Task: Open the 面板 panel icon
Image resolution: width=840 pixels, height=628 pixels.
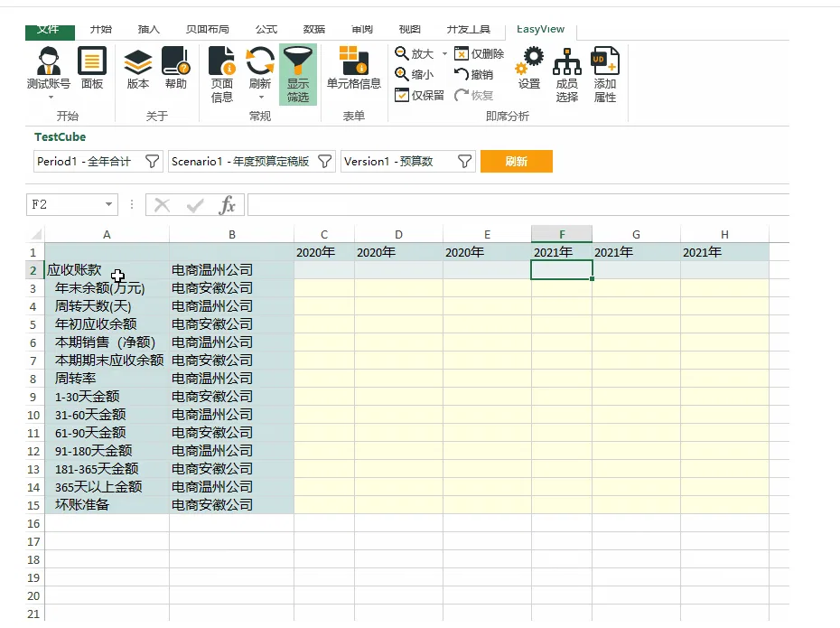Action: click(x=92, y=61)
